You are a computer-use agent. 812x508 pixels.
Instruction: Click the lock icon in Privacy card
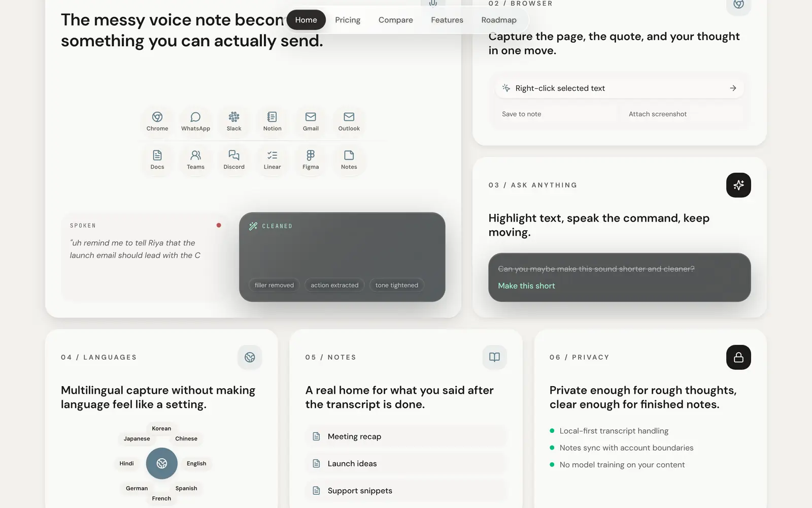point(738,357)
